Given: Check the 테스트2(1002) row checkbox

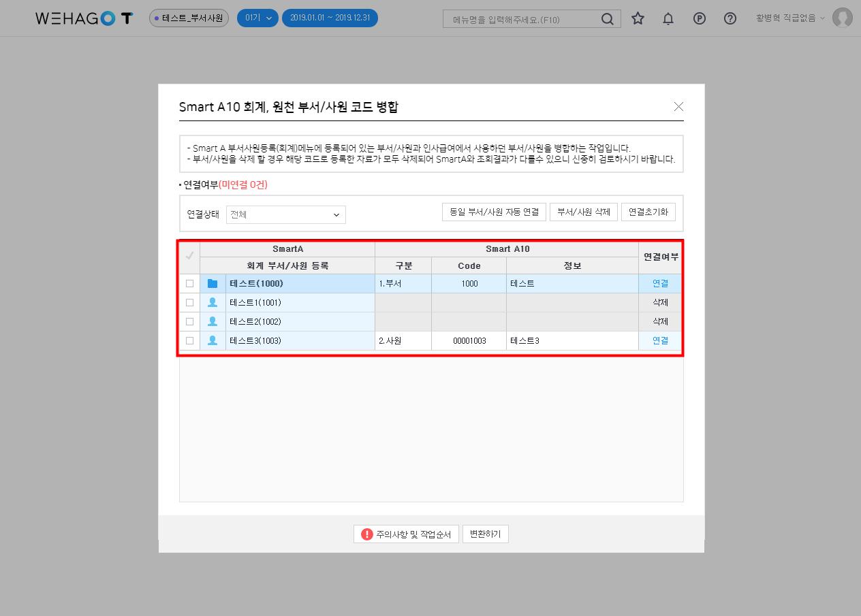Looking at the screenshot, I should pos(189,321).
